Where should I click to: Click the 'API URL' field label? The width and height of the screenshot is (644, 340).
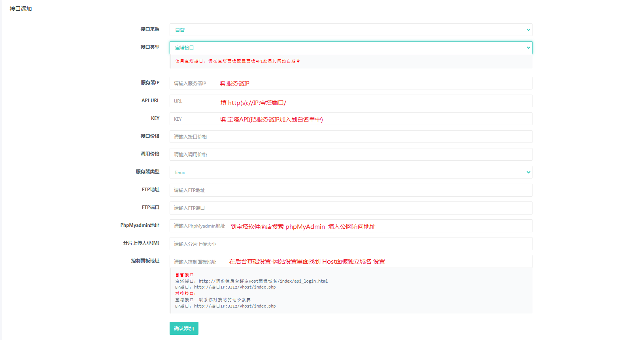pyautogui.click(x=150, y=101)
